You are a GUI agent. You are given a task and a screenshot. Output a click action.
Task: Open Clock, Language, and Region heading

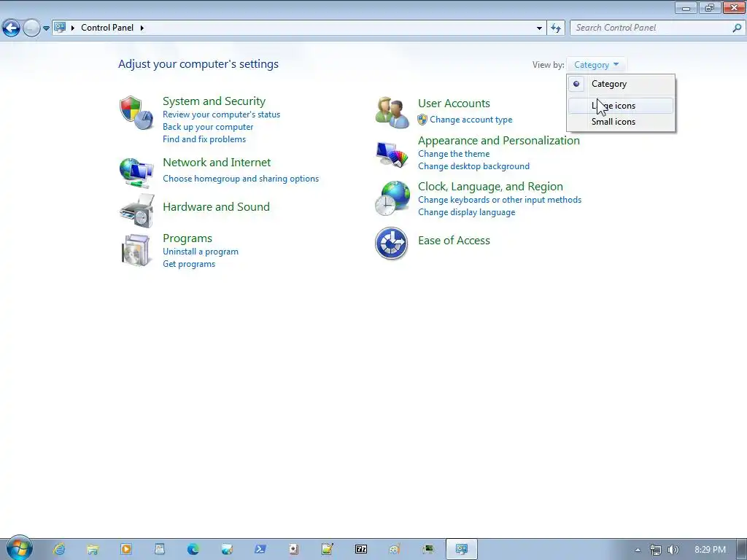click(x=490, y=186)
